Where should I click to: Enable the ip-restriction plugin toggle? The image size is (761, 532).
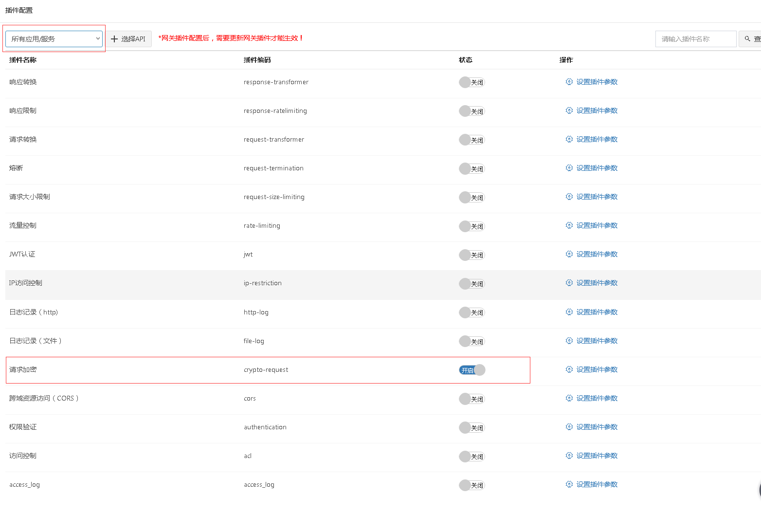[x=472, y=284]
